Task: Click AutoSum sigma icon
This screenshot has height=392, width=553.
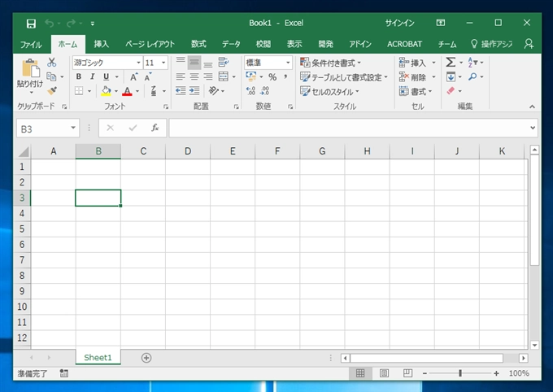Action: click(451, 63)
